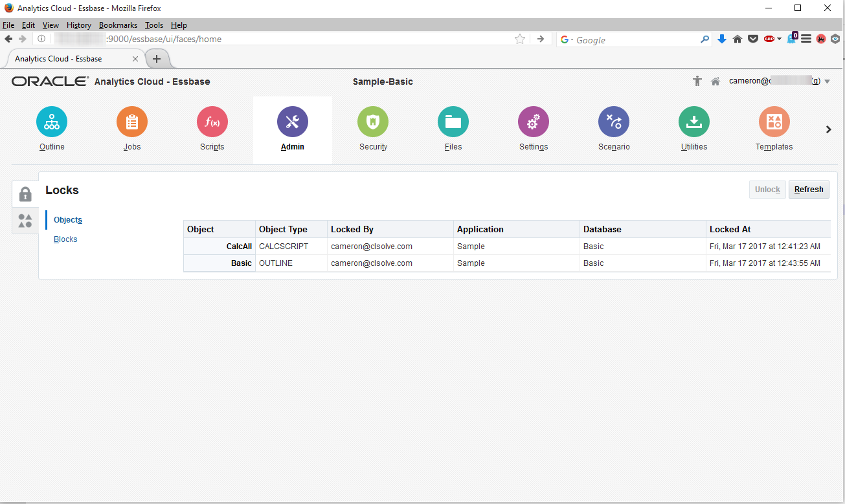This screenshot has height=504, width=845.
Task: Select the Objects link under Locks
Action: (x=68, y=220)
